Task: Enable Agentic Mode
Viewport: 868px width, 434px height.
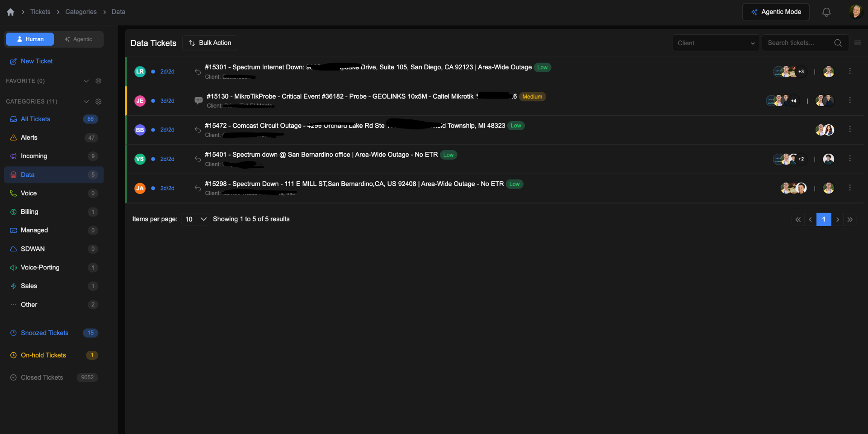Action: pyautogui.click(x=775, y=12)
